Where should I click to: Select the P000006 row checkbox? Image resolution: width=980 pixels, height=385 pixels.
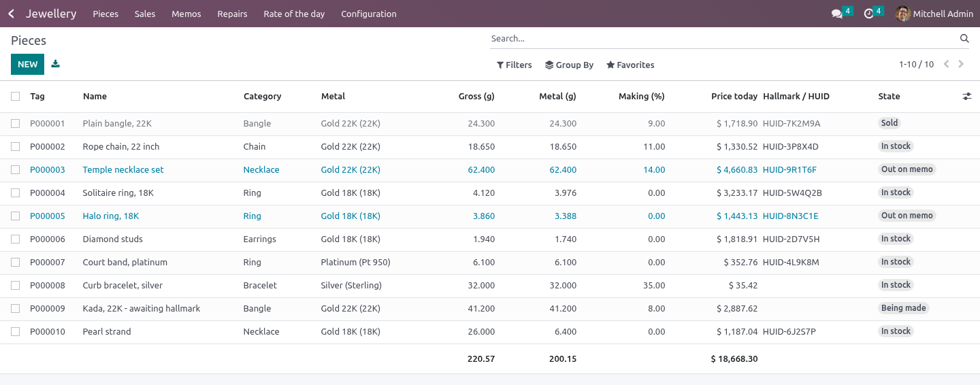(15, 239)
